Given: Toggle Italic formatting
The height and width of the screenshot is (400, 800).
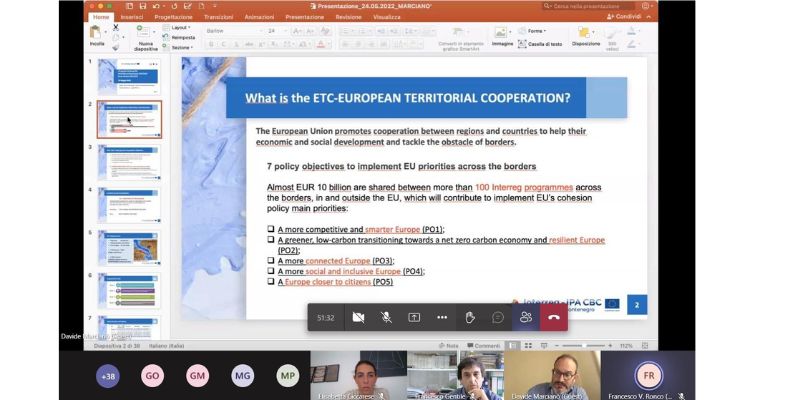Looking at the screenshot, I should coord(223,44).
